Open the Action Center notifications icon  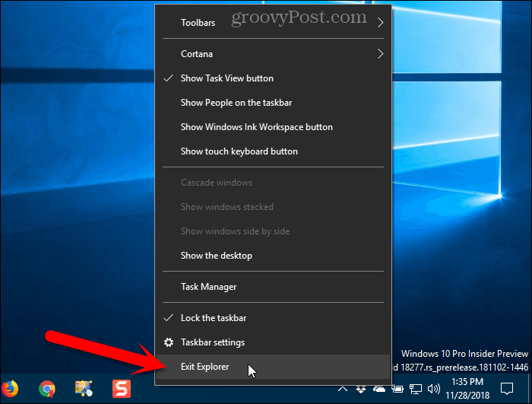click(x=507, y=388)
